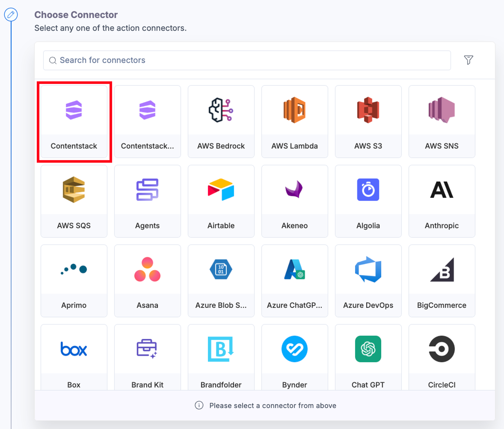
Task: Choose the AWS Bedrock connector
Action: point(221,122)
